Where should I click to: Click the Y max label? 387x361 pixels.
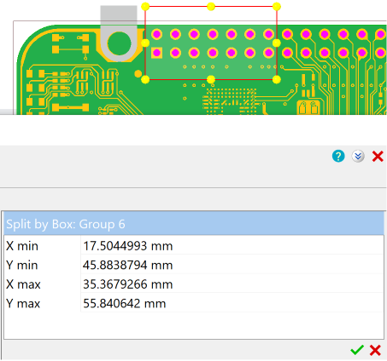click(x=23, y=304)
